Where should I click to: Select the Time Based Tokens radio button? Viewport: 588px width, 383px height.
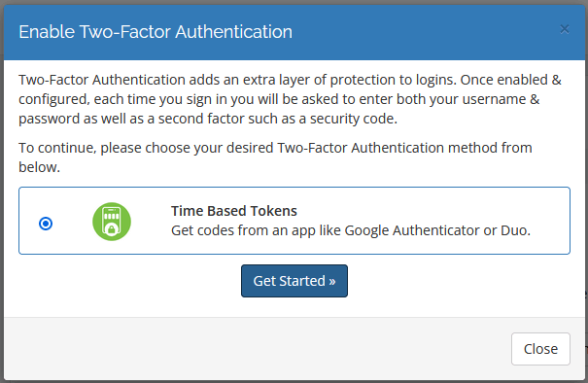(46, 224)
